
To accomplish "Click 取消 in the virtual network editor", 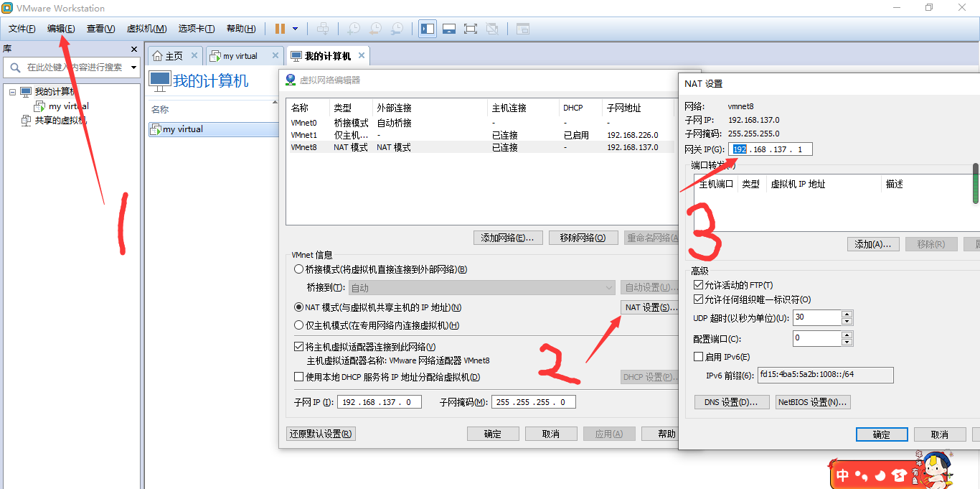I will point(551,434).
